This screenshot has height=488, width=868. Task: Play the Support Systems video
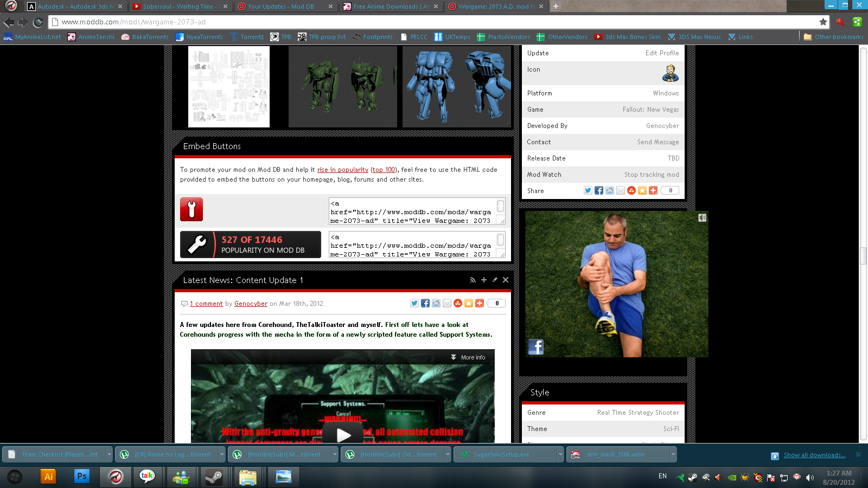pyautogui.click(x=343, y=434)
